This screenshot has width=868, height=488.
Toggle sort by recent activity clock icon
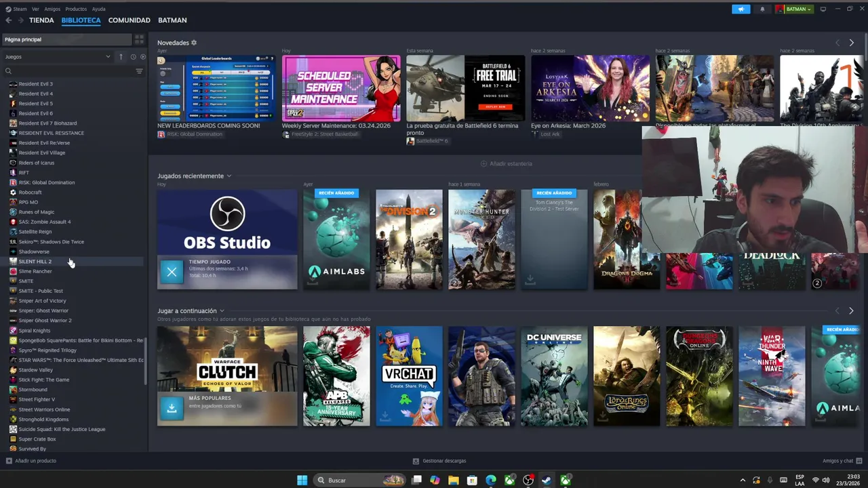[133, 57]
